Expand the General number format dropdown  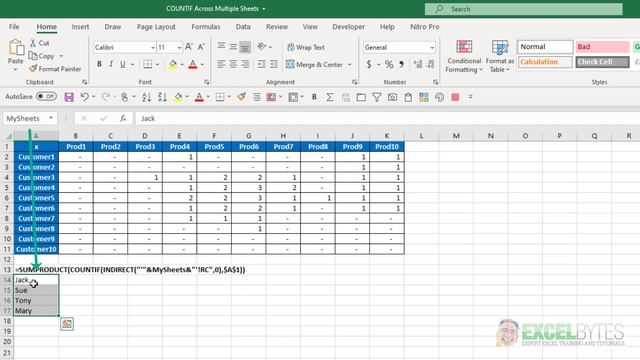[432, 48]
